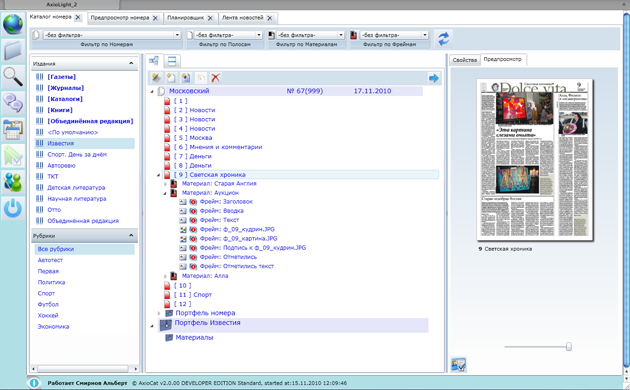Select the Спорт. День за днём publication
This screenshot has width=630, height=390.
coord(77,154)
